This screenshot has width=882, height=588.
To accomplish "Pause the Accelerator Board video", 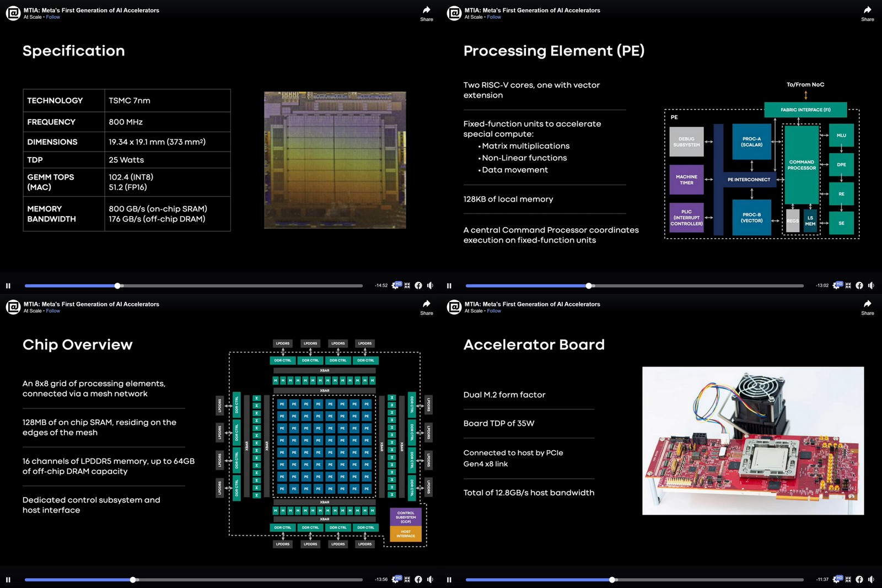I will click(x=449, y=579).
